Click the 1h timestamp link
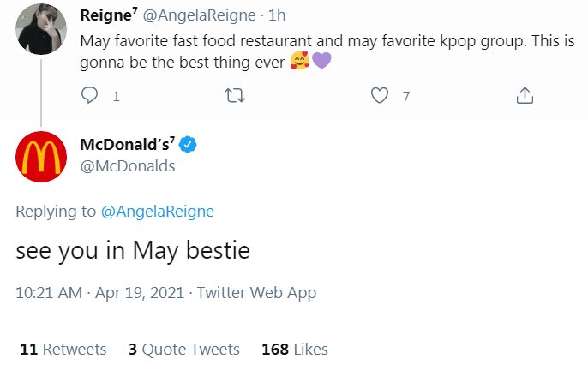Screen dimensions: 588x365 [277, 15]
